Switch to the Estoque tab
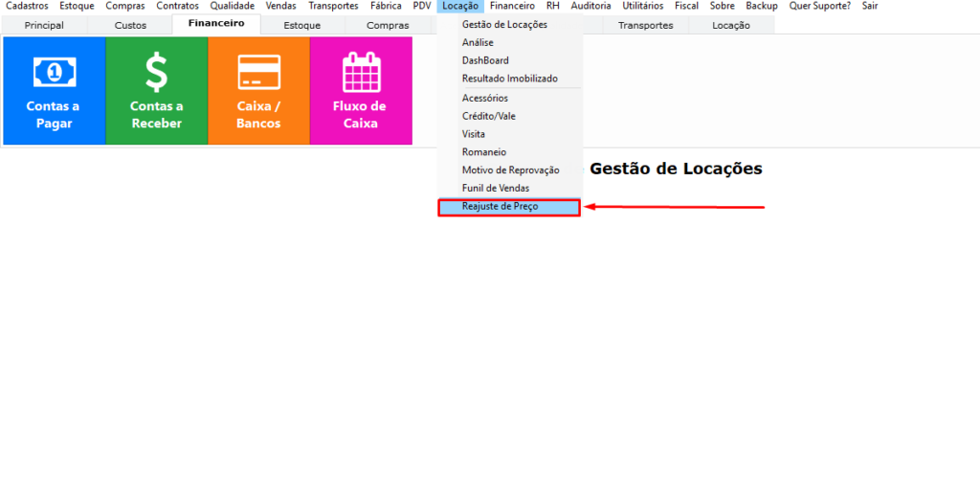980x499 pixels. (x=302, y=25)
